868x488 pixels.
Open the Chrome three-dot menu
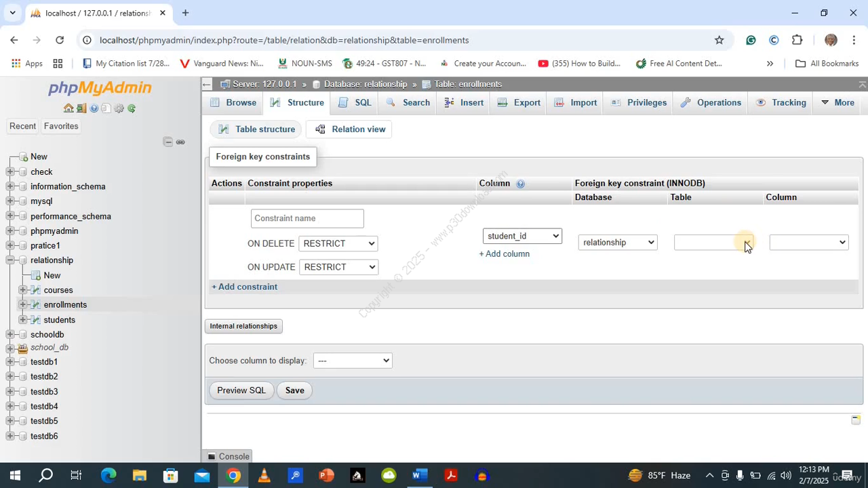click(854, 40)
